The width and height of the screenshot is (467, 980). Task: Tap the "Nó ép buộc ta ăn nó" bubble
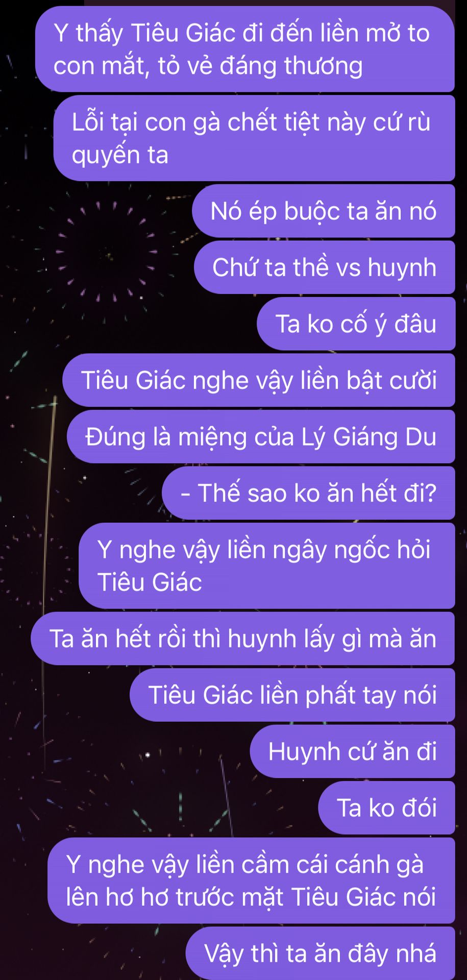click(324, 211)
